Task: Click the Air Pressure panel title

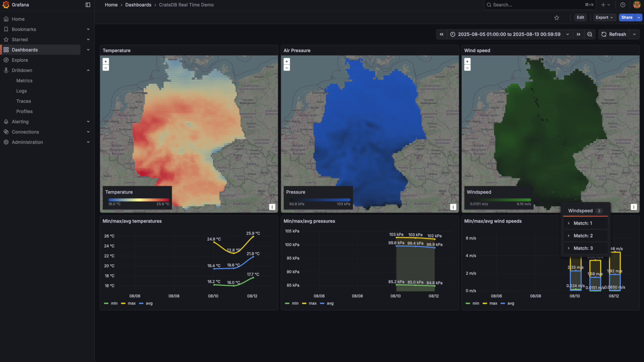Action: (297, 50)
